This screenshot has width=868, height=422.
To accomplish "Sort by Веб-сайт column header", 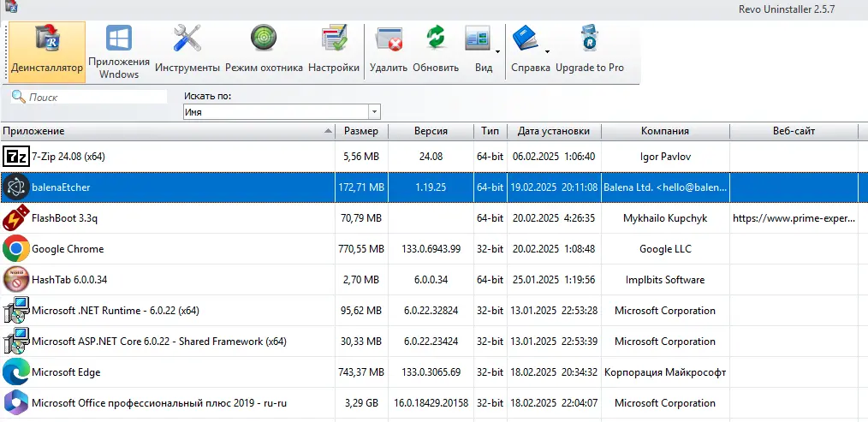I will (x=794, y=131).
